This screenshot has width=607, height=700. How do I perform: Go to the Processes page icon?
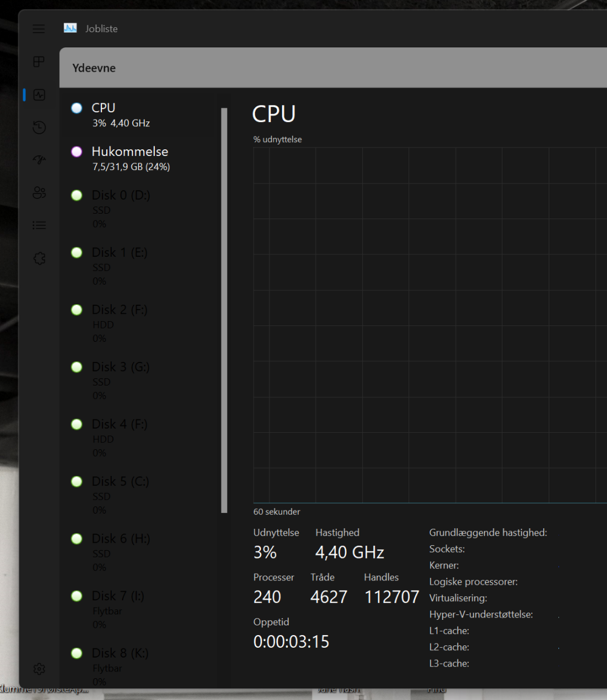click(39, 62)
